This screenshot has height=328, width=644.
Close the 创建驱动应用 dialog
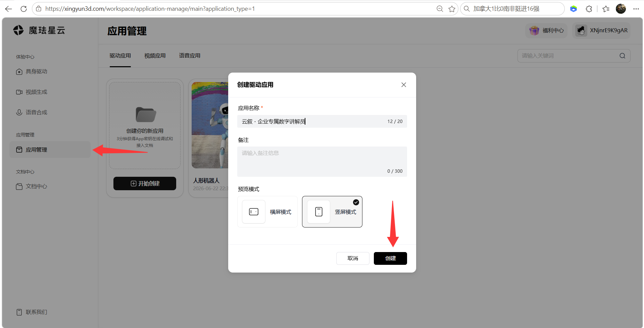click(404, 85)
